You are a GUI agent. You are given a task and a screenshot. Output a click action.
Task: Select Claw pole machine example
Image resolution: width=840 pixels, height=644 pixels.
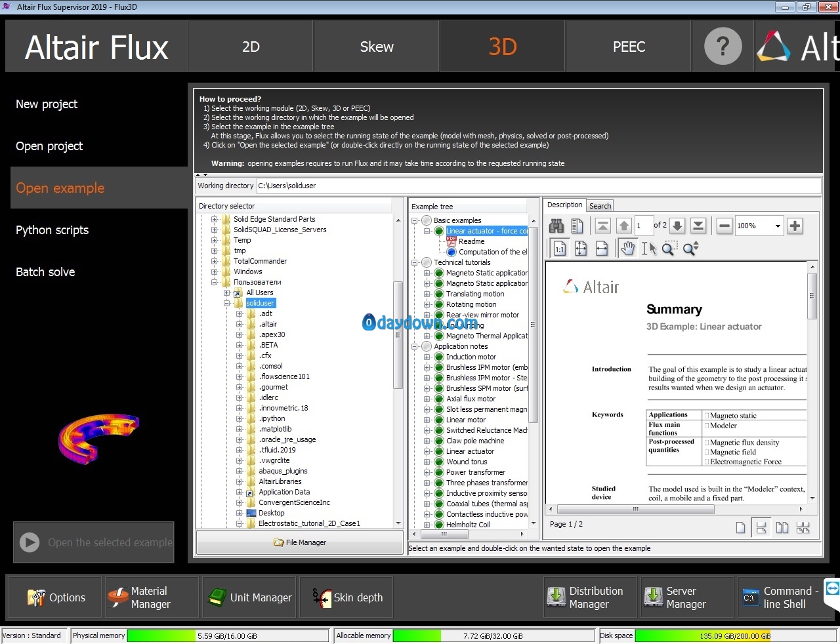[x=475, y=441]
